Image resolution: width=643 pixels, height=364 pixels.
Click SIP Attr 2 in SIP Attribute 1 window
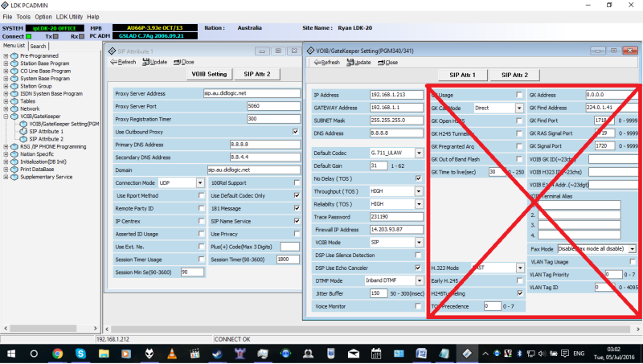tap(257, 74)
